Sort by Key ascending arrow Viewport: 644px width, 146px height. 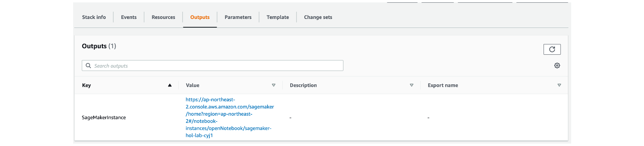click(170, 85)
